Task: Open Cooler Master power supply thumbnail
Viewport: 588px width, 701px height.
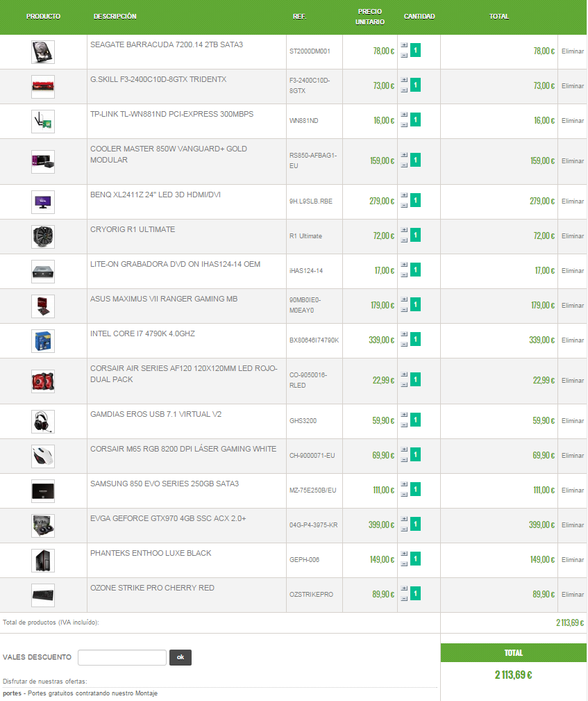Action: 43,162
